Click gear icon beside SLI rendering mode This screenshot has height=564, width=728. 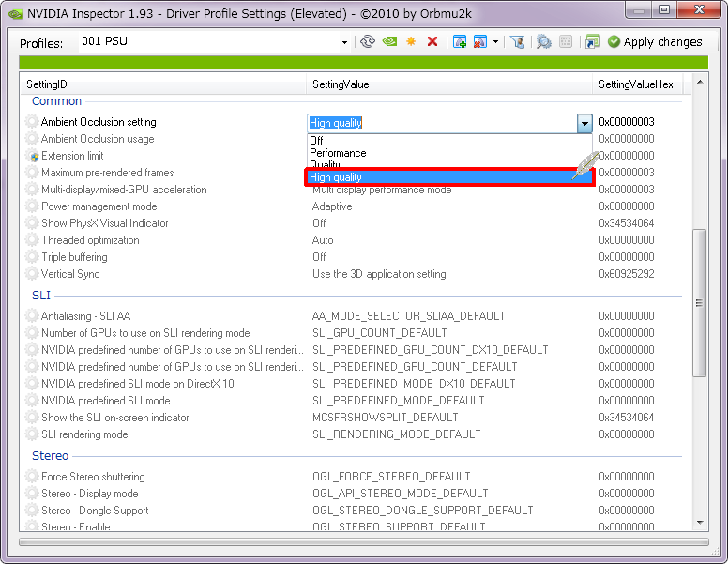[x=32, y=434]
